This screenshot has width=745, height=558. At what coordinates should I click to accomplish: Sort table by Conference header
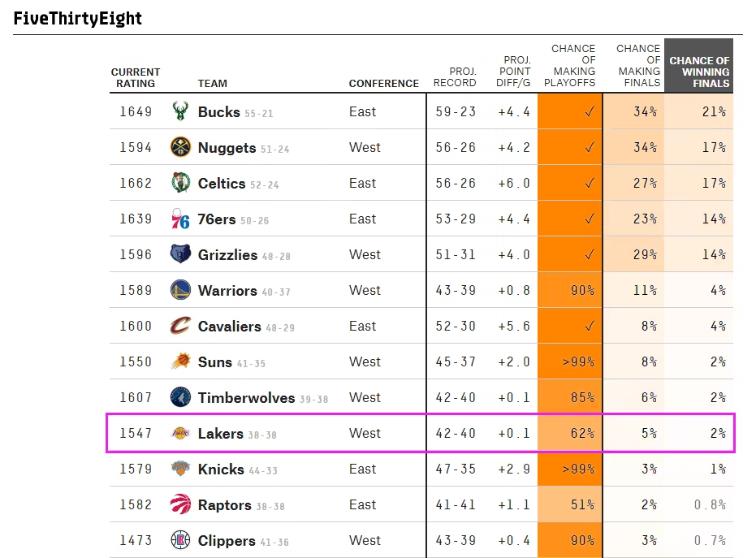coord(383,84)
